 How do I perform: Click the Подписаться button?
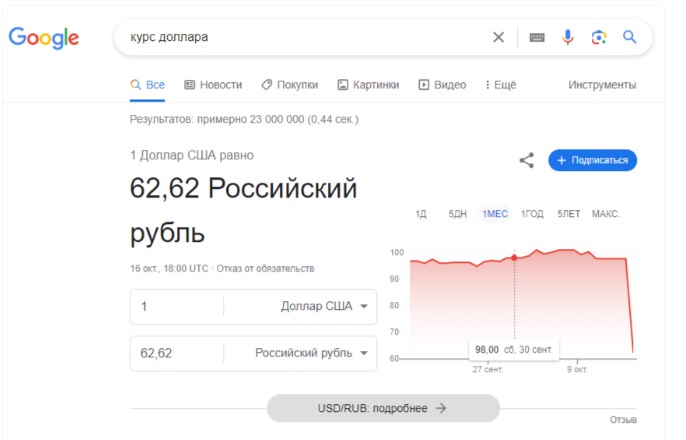[592, 160]
